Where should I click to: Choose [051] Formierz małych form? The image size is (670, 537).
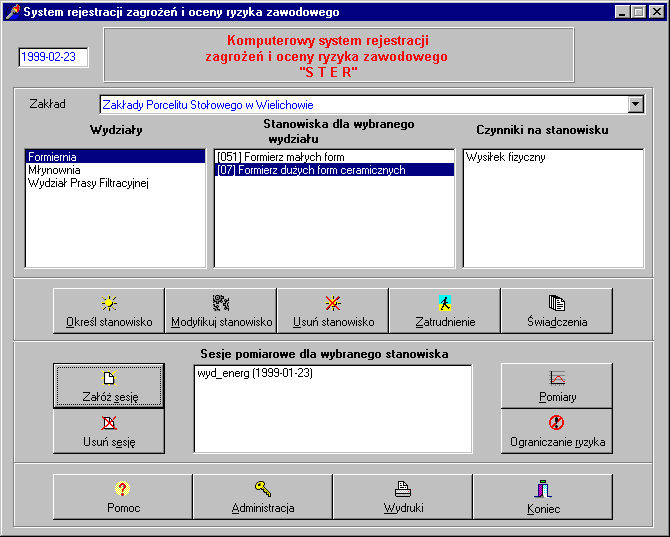[280, 157]
